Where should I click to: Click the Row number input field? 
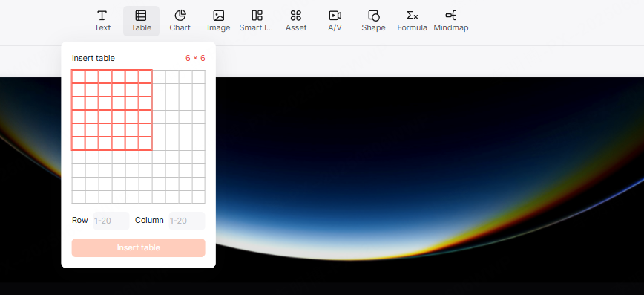[x=111, y=221]
